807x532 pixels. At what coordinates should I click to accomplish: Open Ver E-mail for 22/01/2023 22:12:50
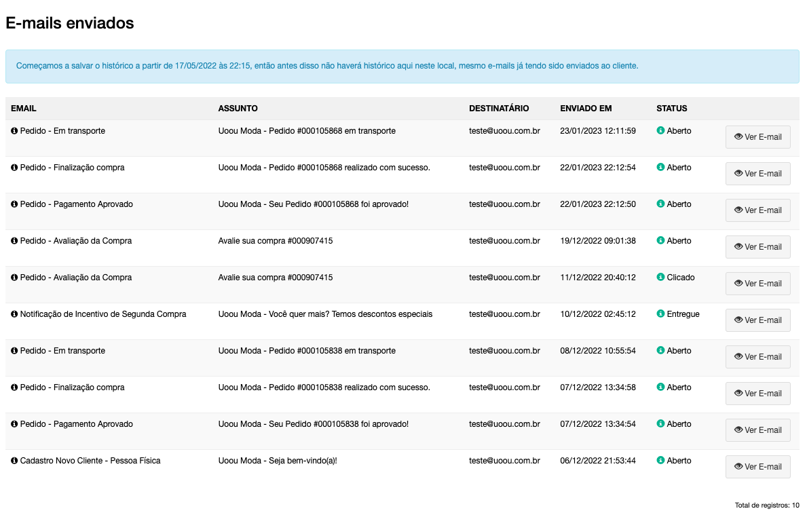click(757, 210)
